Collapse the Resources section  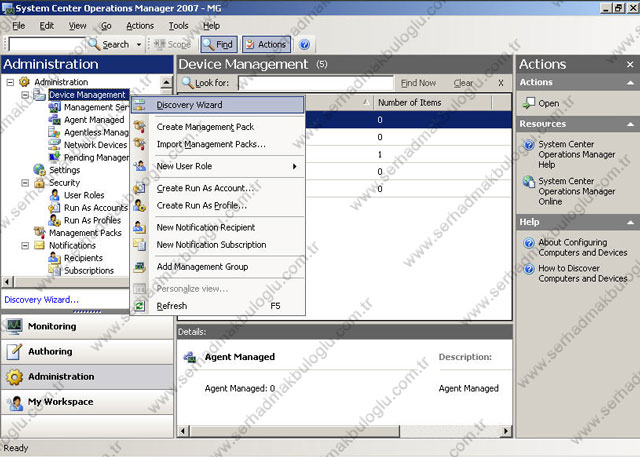tap(630, 124)
